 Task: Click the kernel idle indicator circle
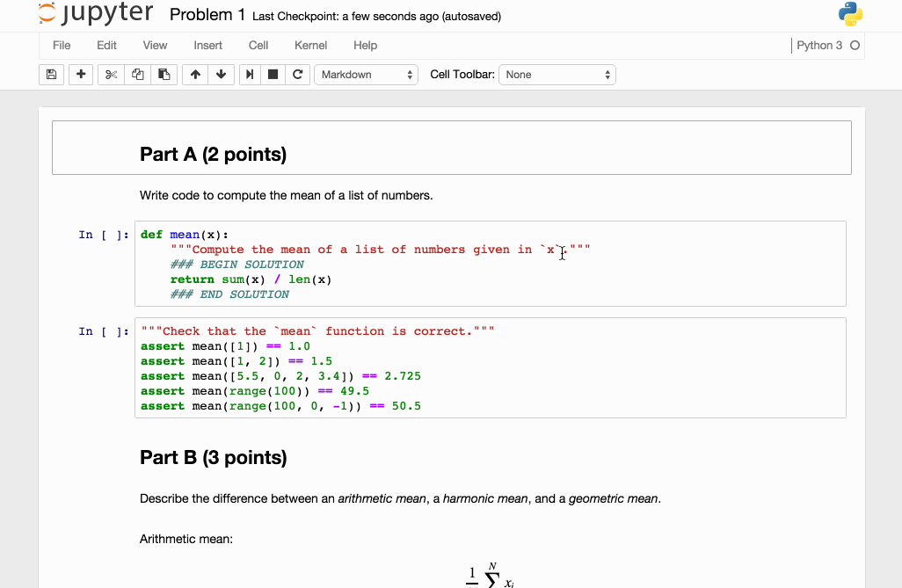click(855, 46)
